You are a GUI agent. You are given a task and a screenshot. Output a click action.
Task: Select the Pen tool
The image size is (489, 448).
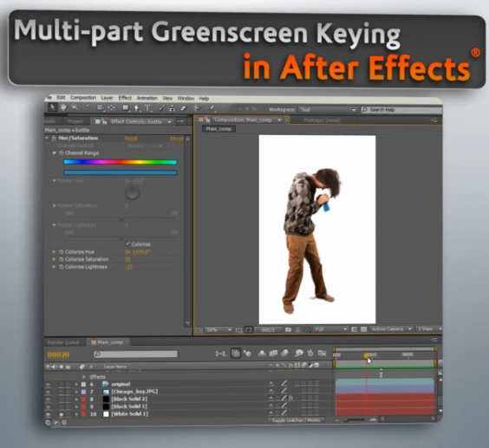(x=136, y=107)
